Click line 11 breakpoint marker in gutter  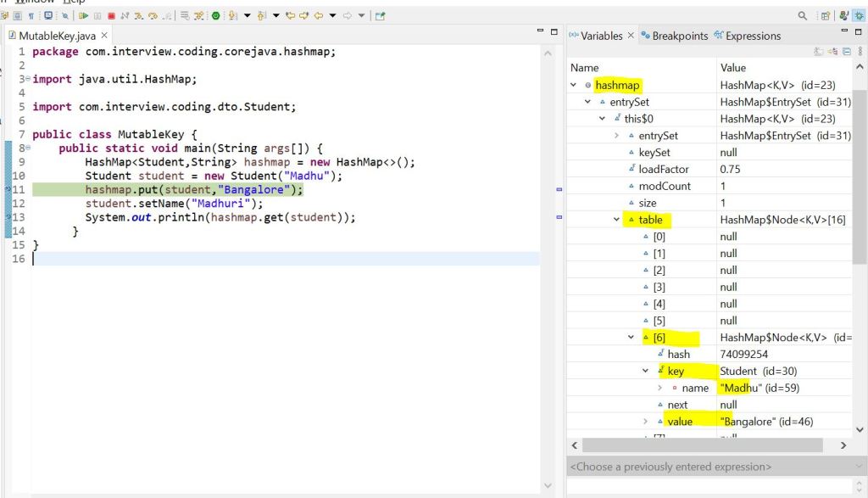[8, 189]
